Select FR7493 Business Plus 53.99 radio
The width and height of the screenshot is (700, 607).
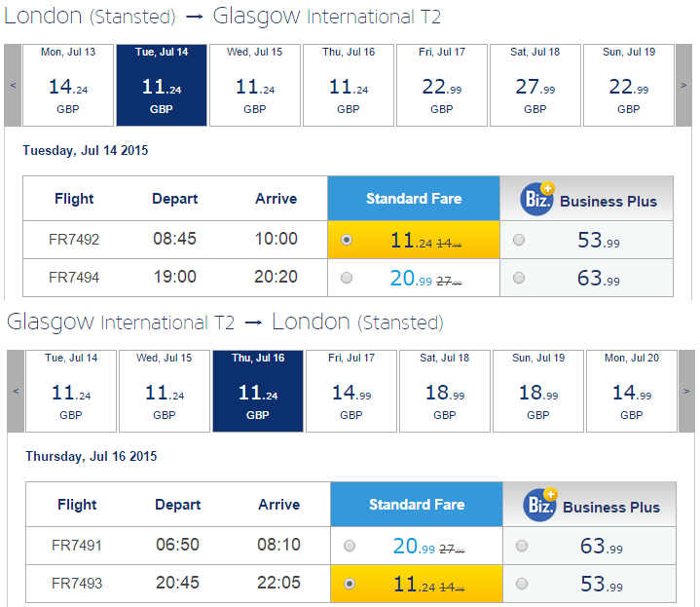tap(522, 584)
